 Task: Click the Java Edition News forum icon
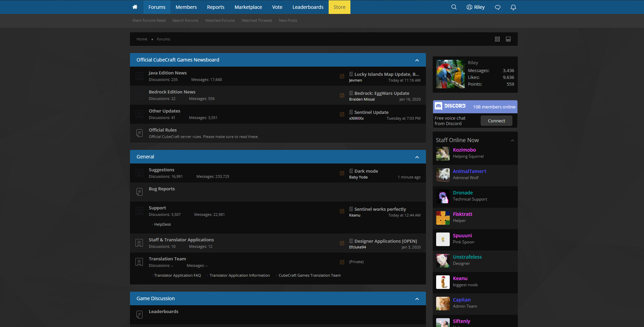(x=139, y=76)
